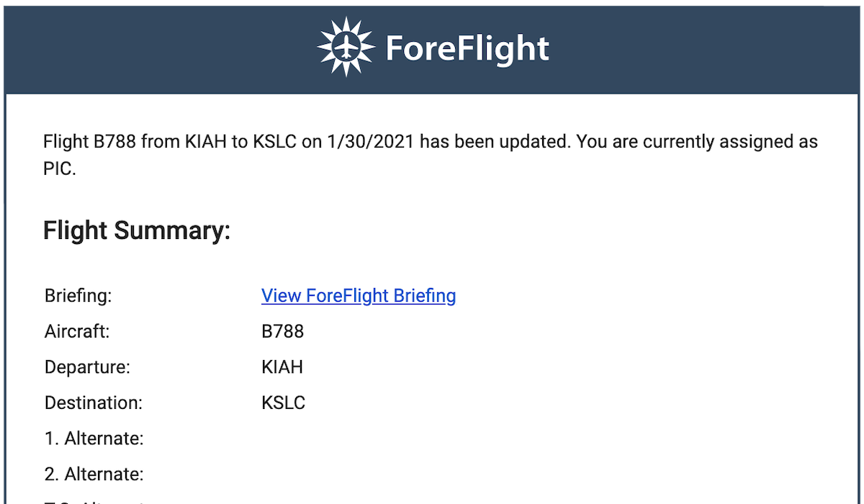
Task: Select the Briefing: row label
Action: click(x=78, y=296)
